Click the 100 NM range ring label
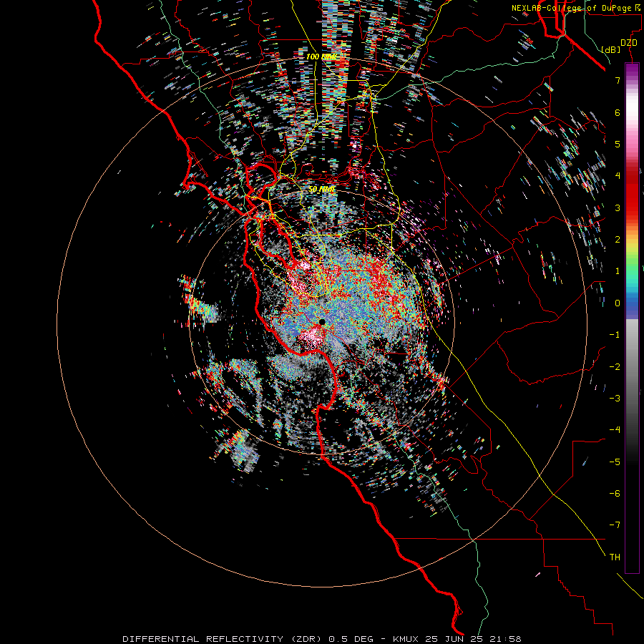644x644 pixels. [321, 57]
